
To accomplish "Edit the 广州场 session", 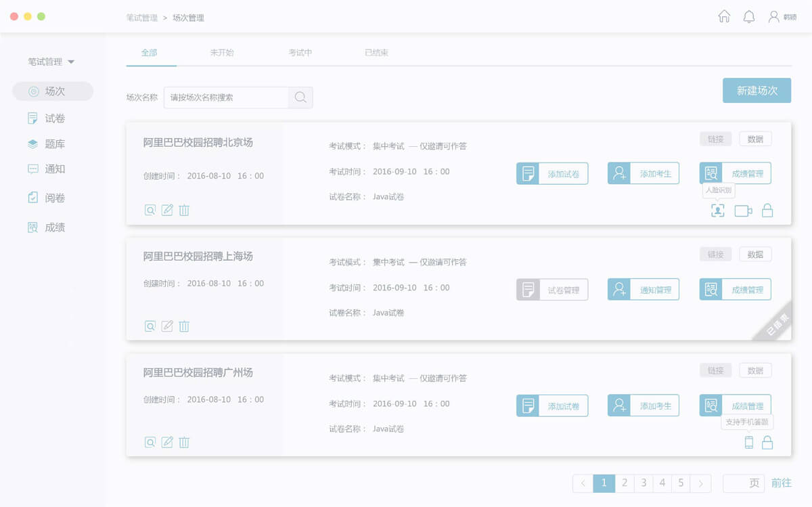I will click(167, 442).
